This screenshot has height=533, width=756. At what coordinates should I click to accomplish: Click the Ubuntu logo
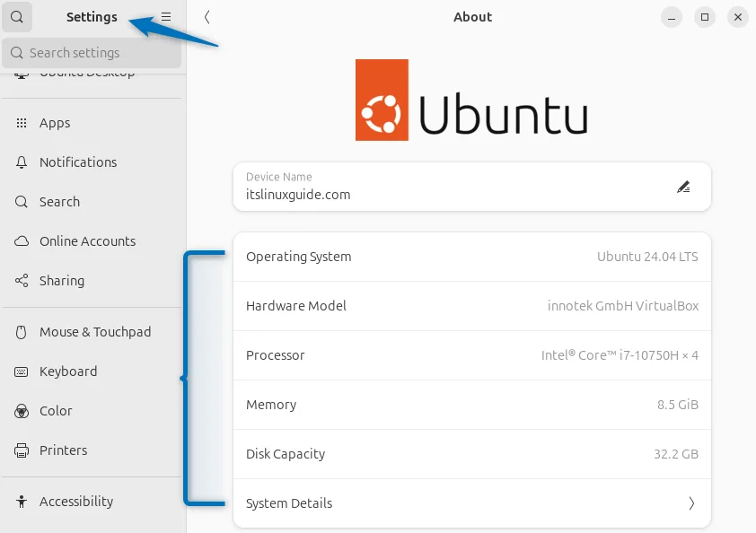471,100
